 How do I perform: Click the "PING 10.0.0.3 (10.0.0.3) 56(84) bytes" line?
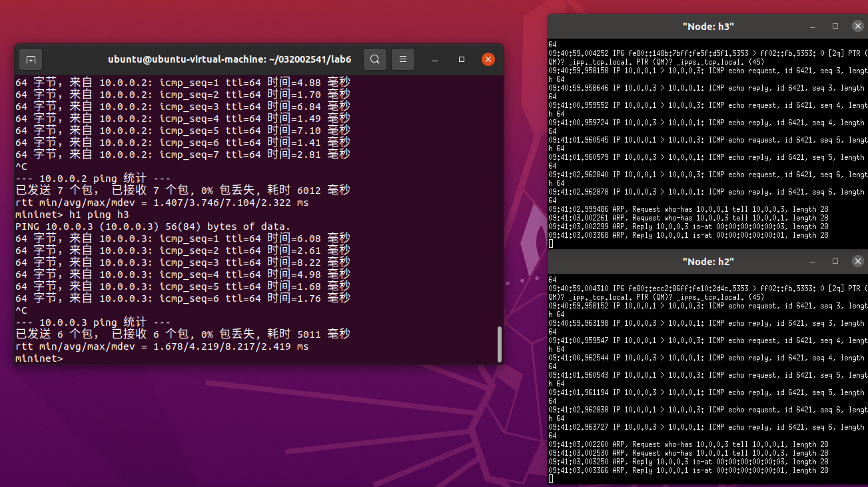[x=153, y=226]
